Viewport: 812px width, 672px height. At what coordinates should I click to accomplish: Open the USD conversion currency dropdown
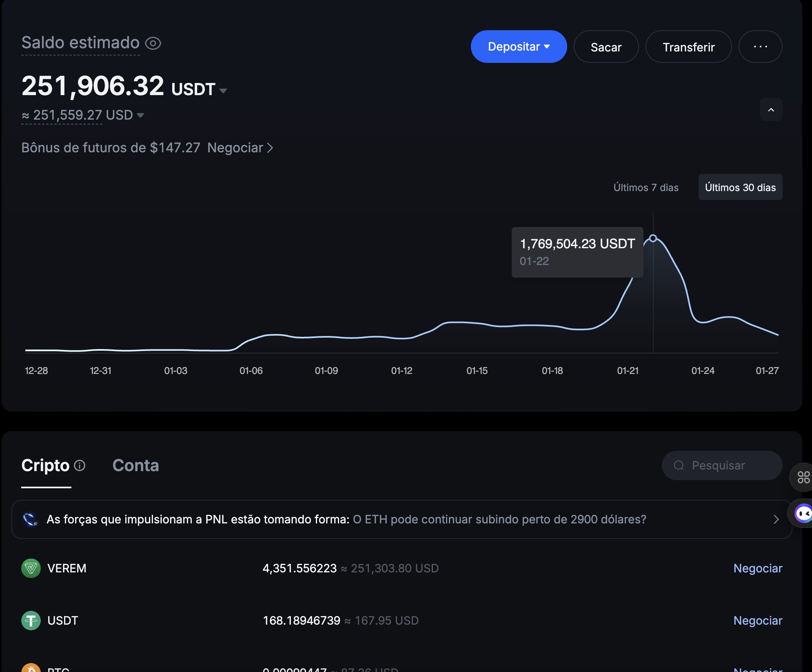140,116
